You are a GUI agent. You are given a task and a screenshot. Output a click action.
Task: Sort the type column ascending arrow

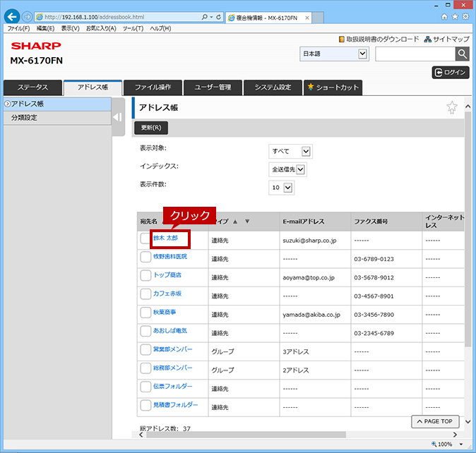click(235, 222)
